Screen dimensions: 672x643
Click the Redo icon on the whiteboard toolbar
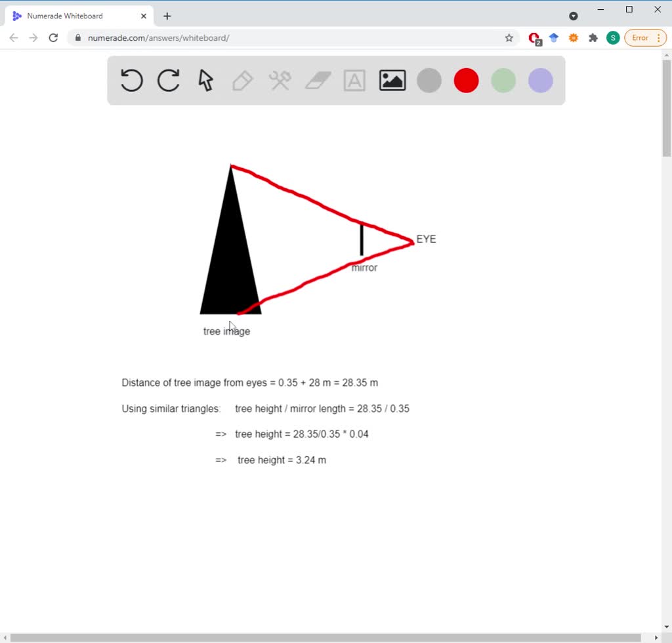point(168,80)
